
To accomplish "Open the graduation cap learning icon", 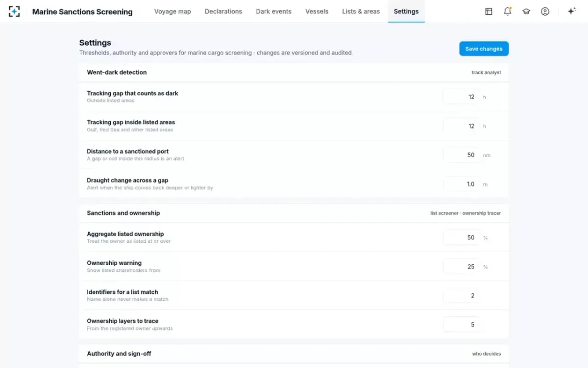I will coord(526,11).
